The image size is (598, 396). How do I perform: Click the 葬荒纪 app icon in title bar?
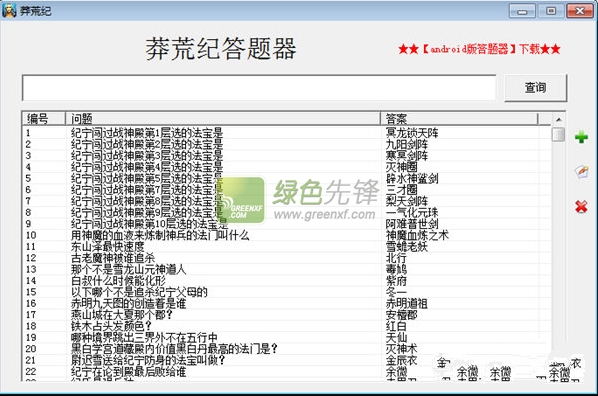click(x=9, y=10)
